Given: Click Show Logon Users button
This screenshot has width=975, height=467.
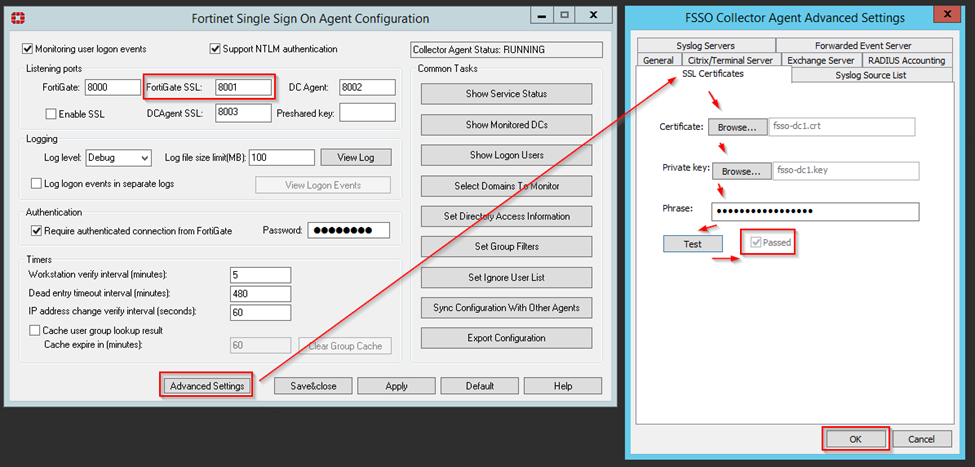Looking at the screenshot, I should [x=506, y=155].
